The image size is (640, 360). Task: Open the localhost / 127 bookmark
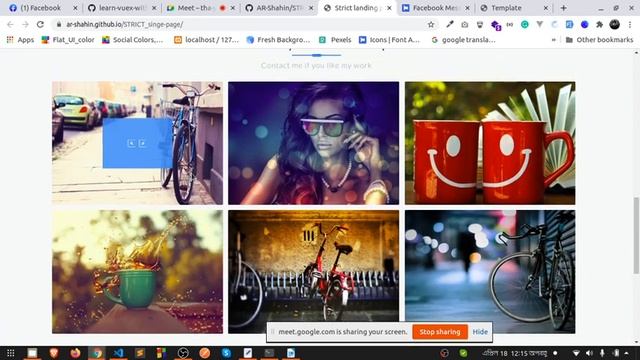point(207,40)
